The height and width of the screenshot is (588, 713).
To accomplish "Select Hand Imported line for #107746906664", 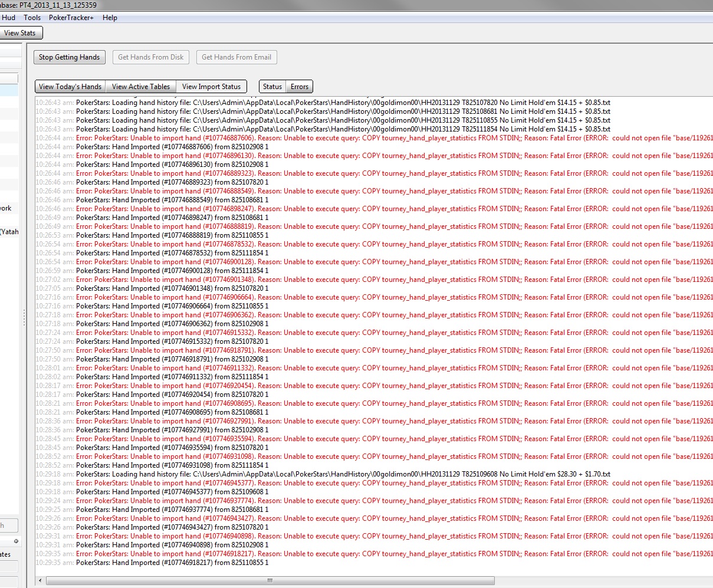I will pos(152,306).
